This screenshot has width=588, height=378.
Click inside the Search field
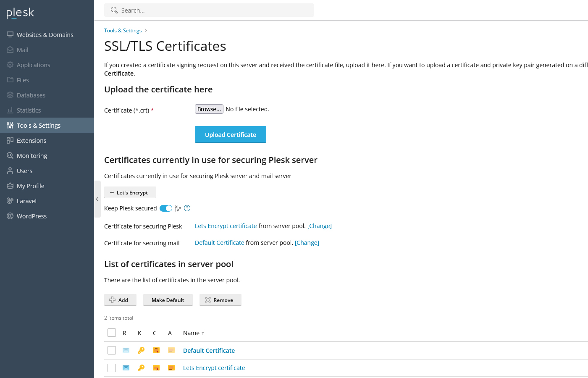coord(209,10)
